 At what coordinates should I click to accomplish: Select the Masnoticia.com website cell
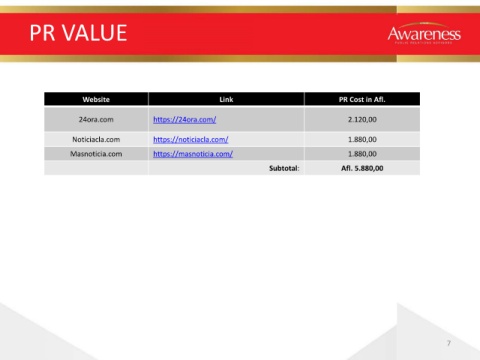(x=96, y=154)
